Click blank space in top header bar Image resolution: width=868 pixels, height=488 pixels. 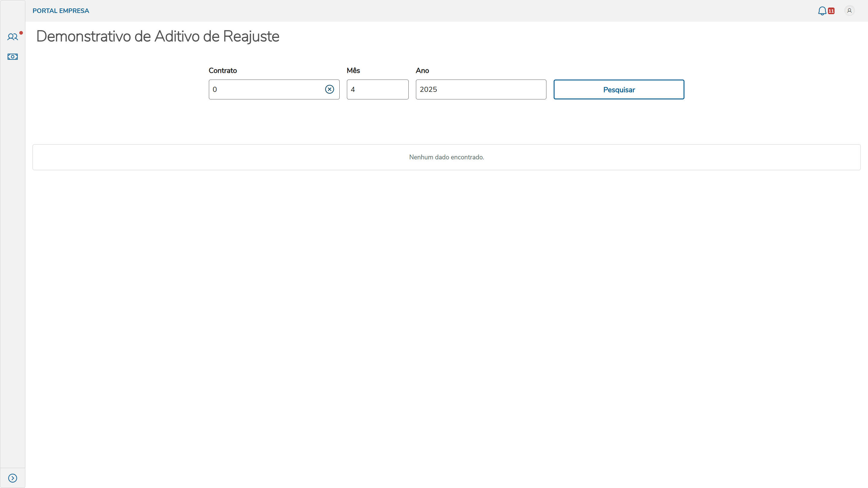tap(438, 11)
